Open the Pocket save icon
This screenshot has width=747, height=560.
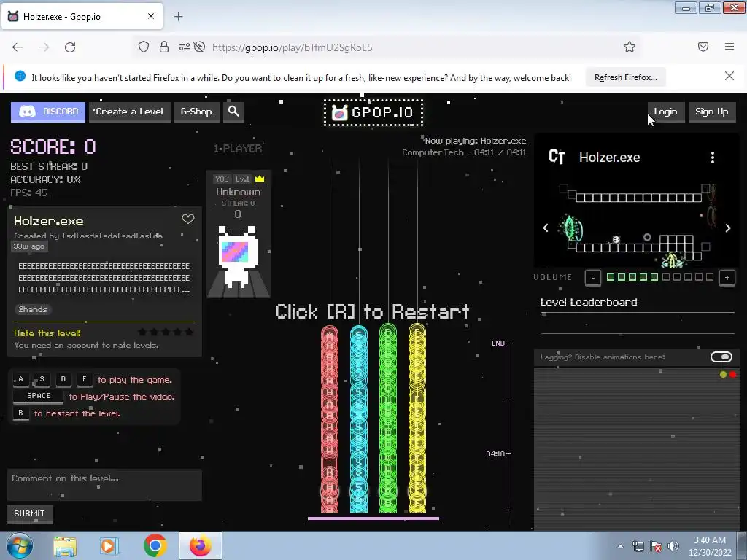703,47
